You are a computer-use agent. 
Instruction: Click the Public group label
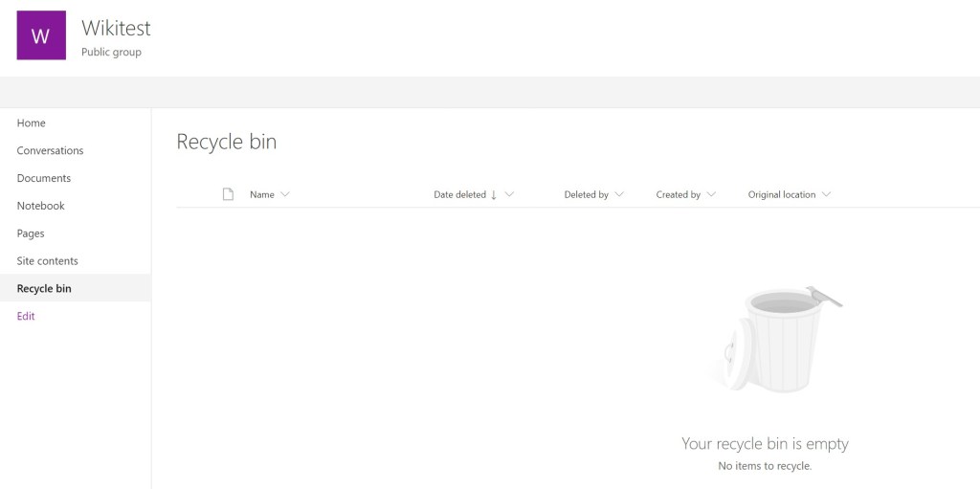(x=111, y=53)
